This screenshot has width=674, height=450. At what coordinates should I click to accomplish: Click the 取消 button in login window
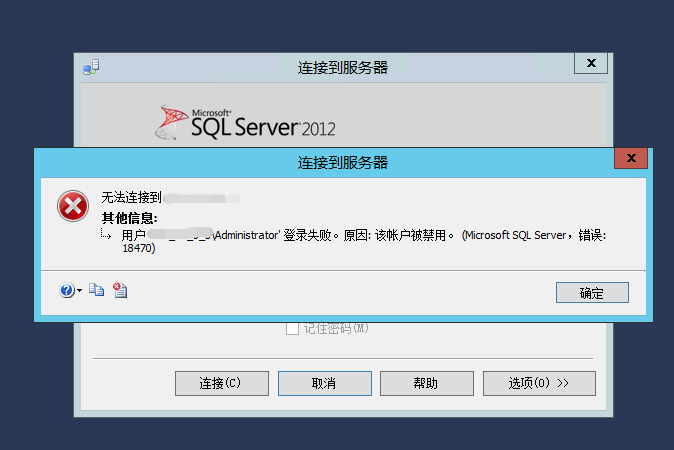pyautogui.click(x=325, y=383)
